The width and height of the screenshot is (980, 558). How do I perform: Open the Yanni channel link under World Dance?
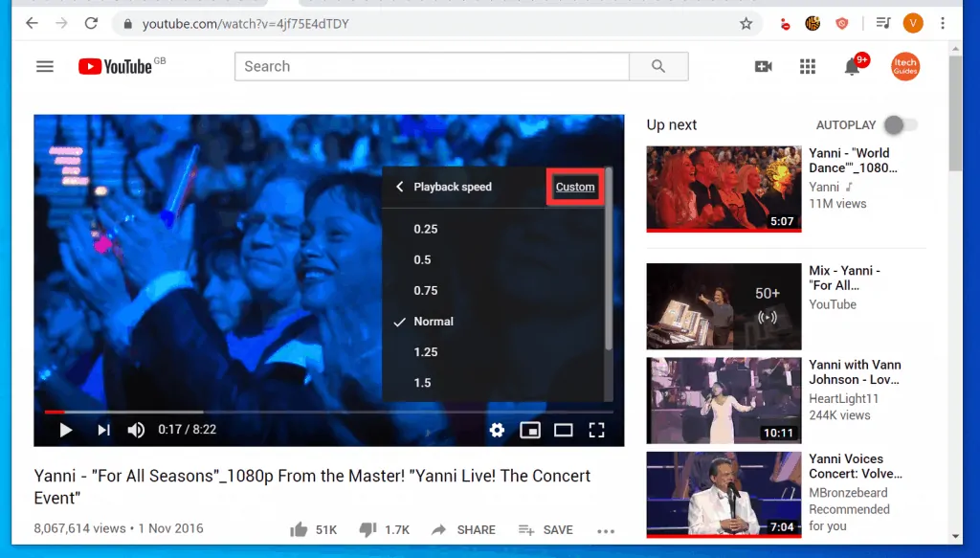(824, 187)
